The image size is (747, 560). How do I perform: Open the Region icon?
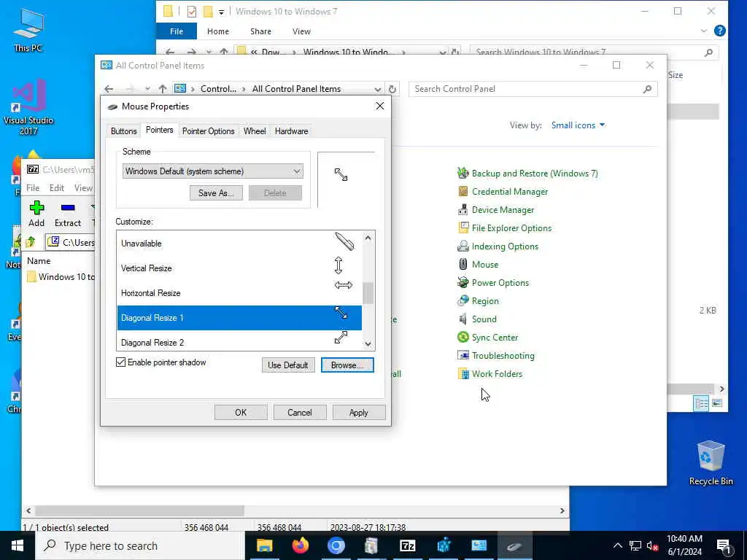(462, 301)
